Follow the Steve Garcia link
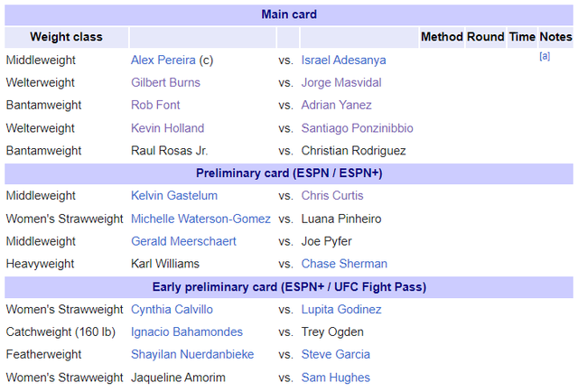Image resolution: width=578 pixels, height=392 pixels. tap(335, 354)
